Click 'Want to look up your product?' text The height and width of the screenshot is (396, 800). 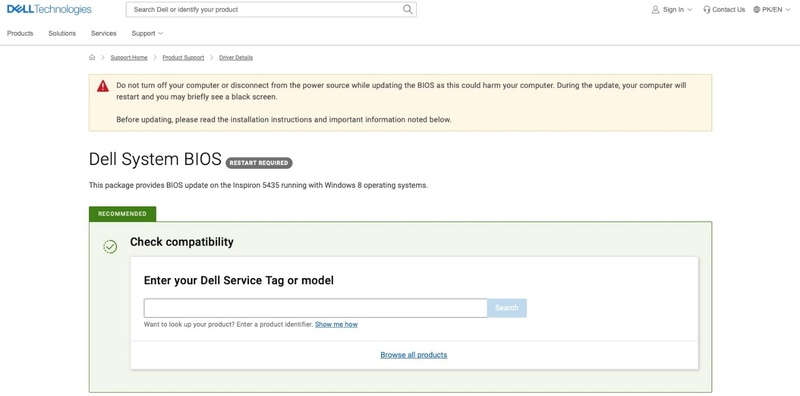229,324
